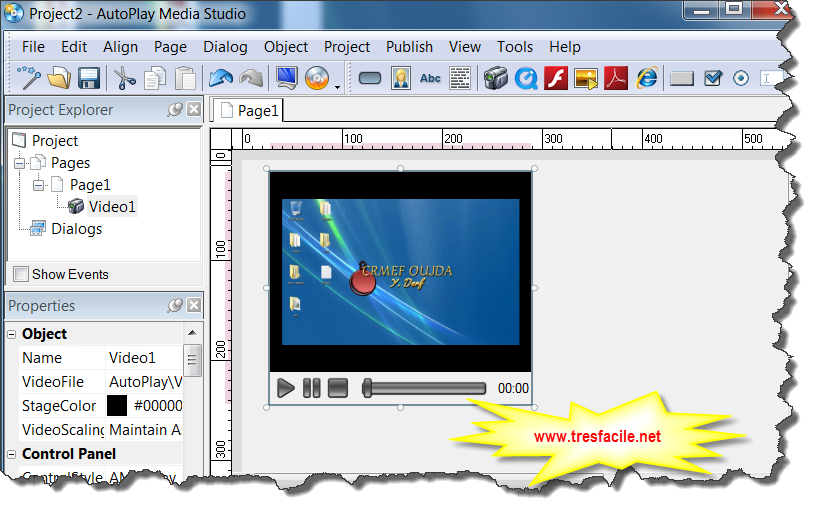The image size is (819, 512).
Task: Enable the Show Events checkbox
Action: click(x=21, y=274)
